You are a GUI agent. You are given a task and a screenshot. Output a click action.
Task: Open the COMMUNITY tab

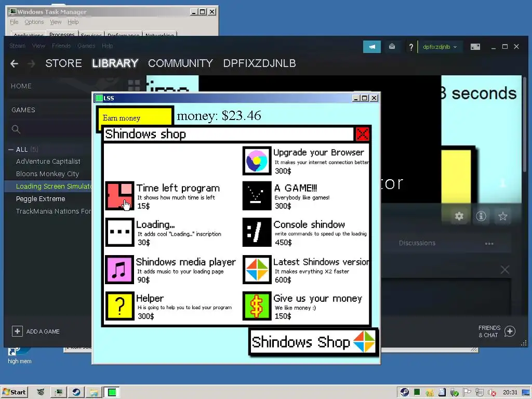(x=180, y=63)
